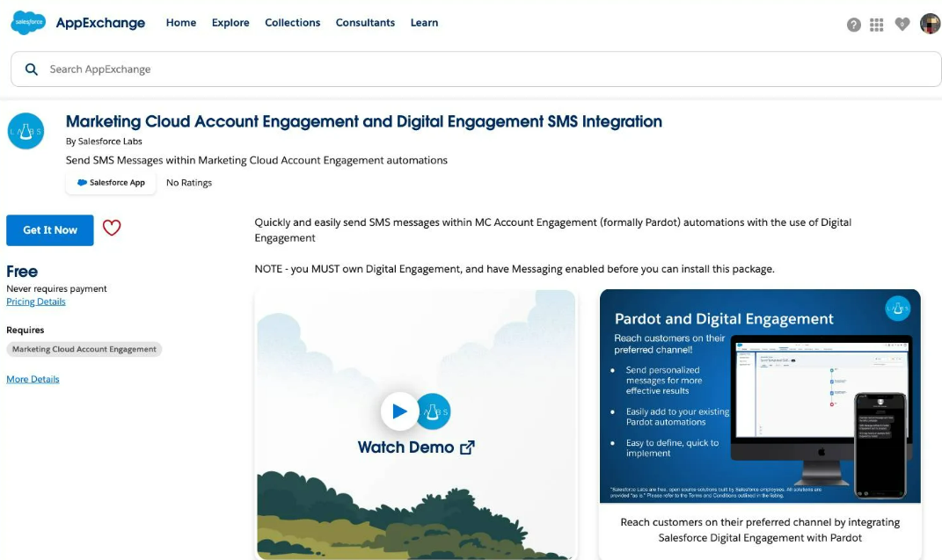Click the Salesforce App badge
The height and width of the screenshot is (560, 942).
pyautogui.click(x=111, y=183)
